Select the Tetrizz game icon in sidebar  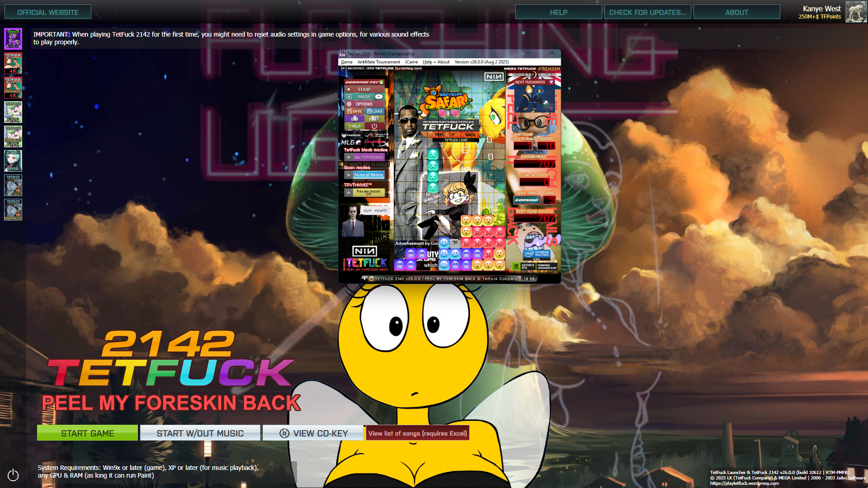(13, 185)
